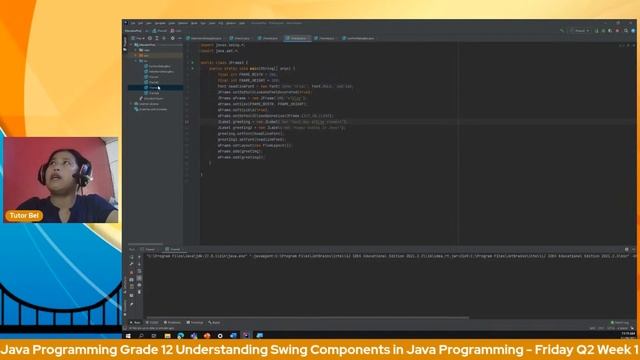Click the java.exe command line in console output
The image size is (640, 360).
point(390,256)
